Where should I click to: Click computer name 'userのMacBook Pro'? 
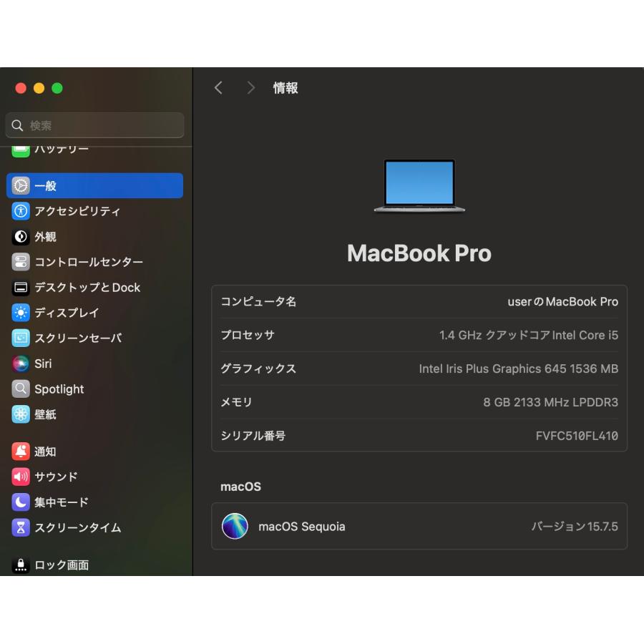(x=562, y=302)
